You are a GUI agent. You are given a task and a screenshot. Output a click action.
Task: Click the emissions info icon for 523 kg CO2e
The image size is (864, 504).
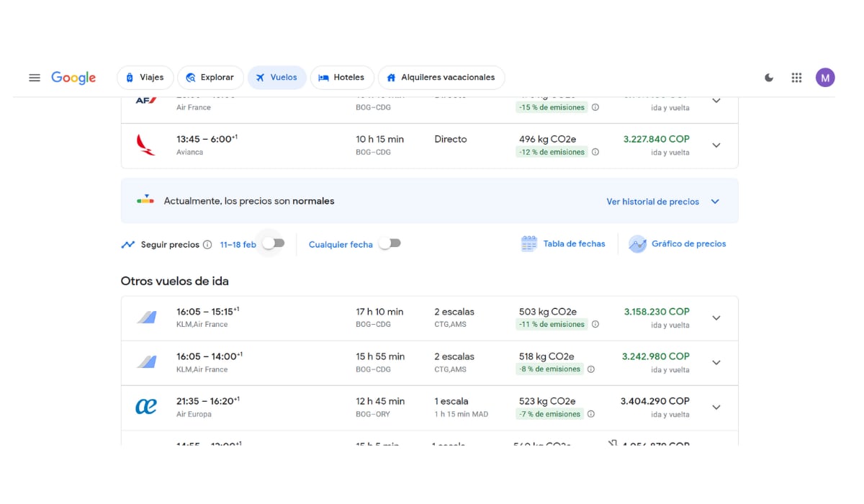click(591, 414)
